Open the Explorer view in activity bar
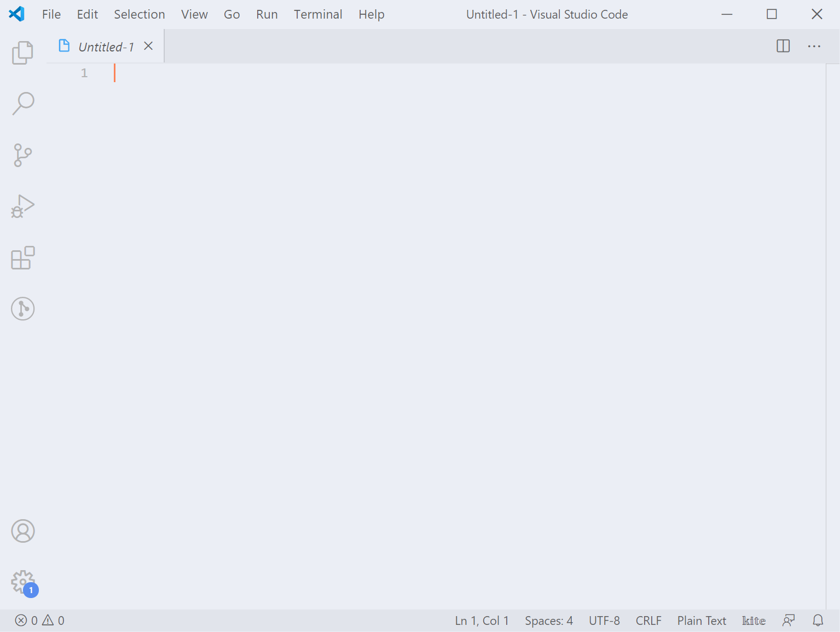This screenshot has width=840, height=632. click(x=22, y=53)
